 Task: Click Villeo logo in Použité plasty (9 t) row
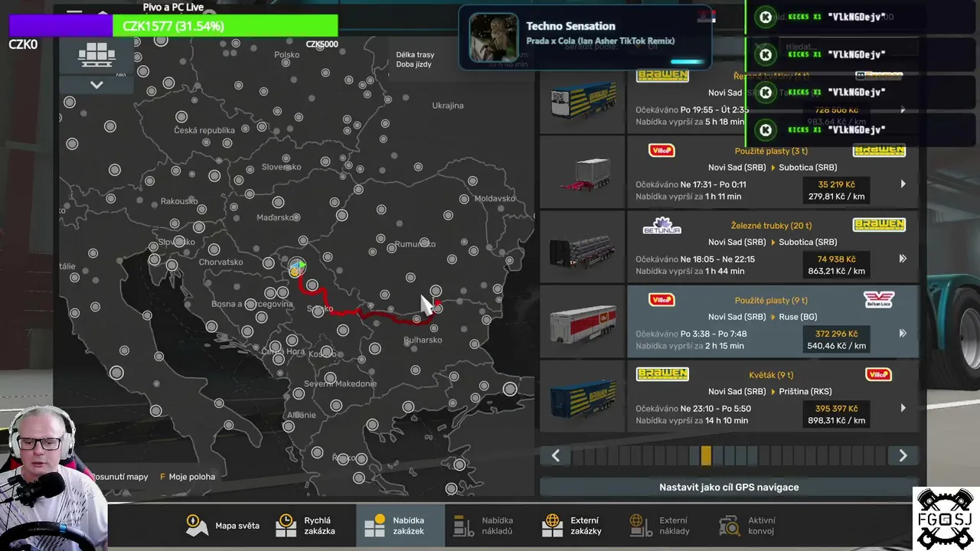click(x=661, y=300)
